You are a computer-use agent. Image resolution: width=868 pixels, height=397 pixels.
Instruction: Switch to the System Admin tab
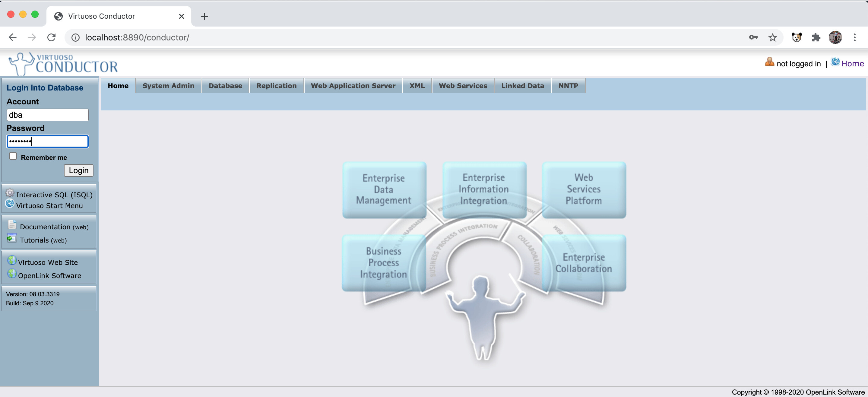pos(168,86)
